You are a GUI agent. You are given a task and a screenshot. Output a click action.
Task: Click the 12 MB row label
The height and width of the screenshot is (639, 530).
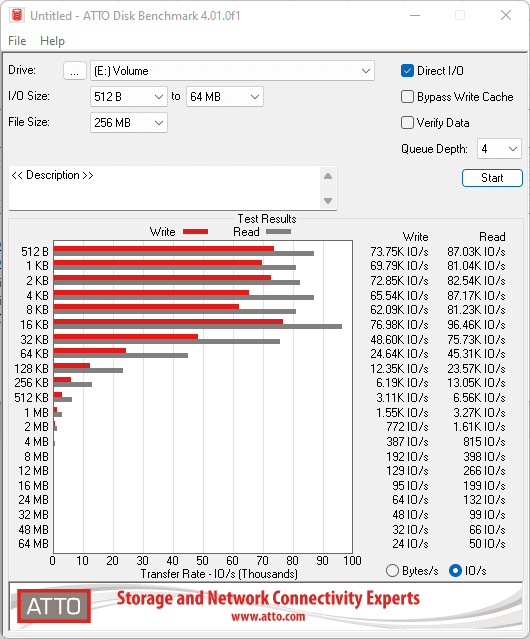click(33, 471)
